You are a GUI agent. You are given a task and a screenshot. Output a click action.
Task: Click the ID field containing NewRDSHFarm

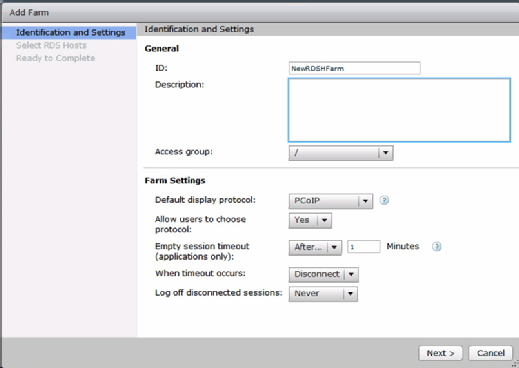(x=354, y=68)
